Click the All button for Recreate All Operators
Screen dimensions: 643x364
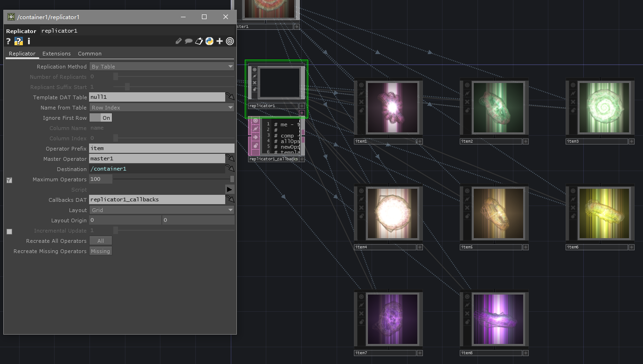[x=101, y=240]
